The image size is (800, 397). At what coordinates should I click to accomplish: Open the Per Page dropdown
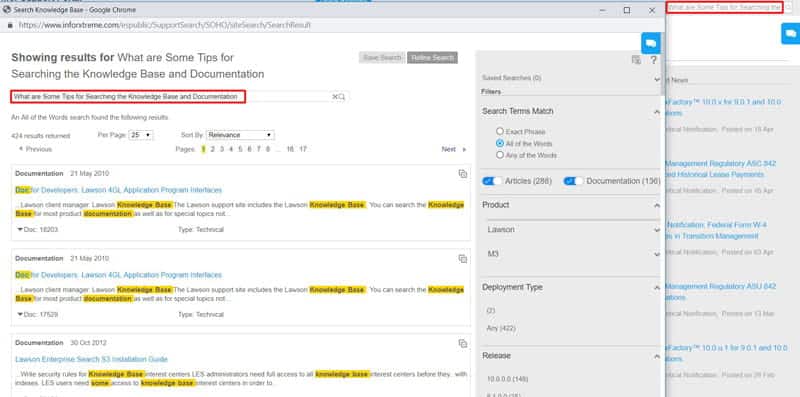141,135
